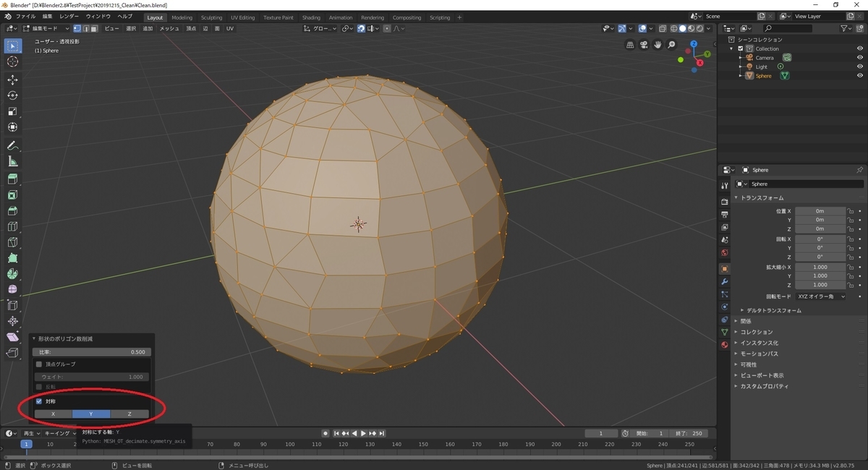Switch to face select mode
Image resolution: width=868 pixels, height=470 pixels.
coord(94,28)
